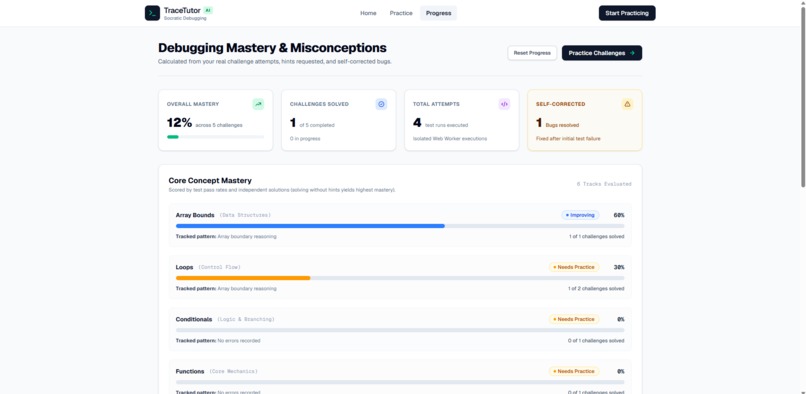Click the 'Debugging Mastery & Misconceptions' heading
The width and height of the screenshot is (806, 394).
(x=272, y=48)
